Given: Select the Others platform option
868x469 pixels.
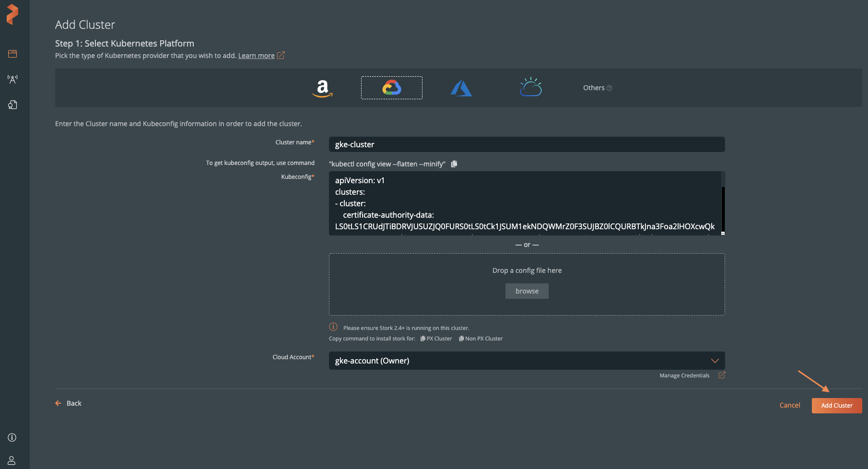Looking at the screenshot, I should click(x=597, y=88).
